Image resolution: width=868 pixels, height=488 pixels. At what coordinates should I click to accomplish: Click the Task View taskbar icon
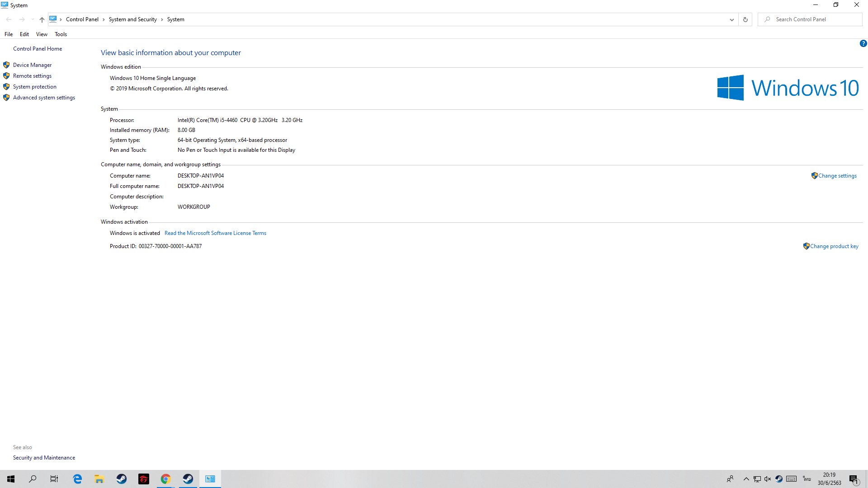point(54,479)
